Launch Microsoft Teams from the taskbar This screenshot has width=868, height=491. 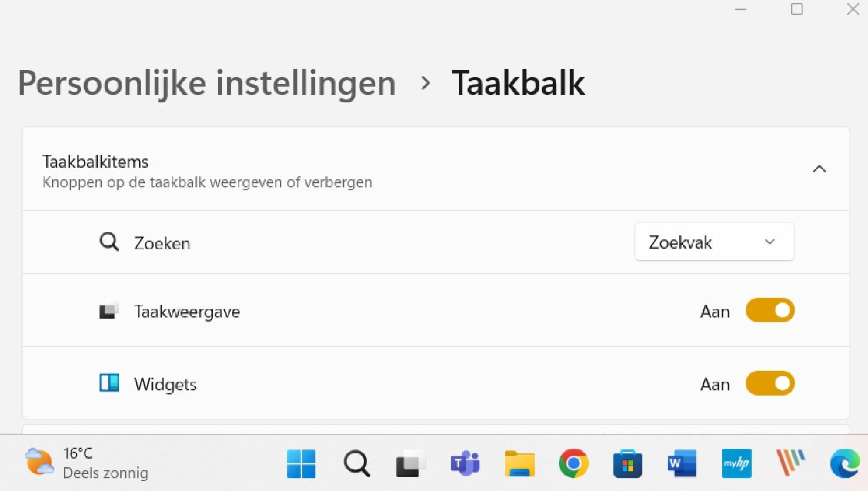point(465,463)
